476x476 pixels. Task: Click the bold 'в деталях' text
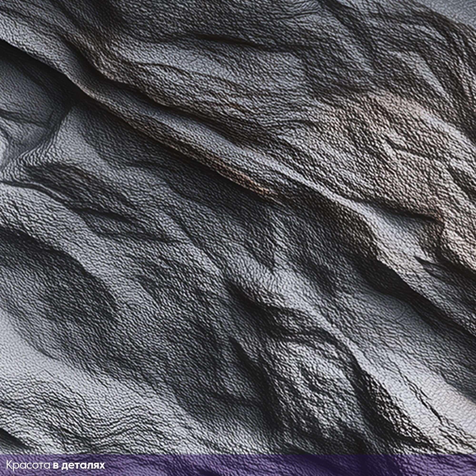point(79,465)
